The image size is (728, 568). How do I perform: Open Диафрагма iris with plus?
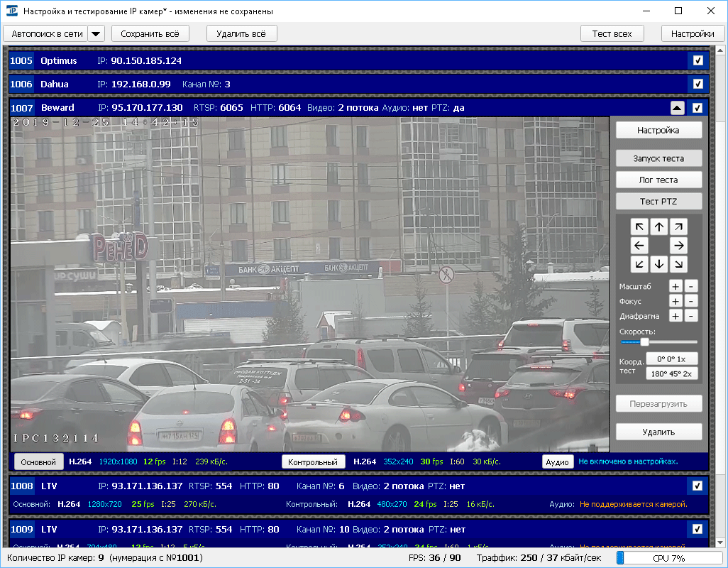tap(675, 316)
